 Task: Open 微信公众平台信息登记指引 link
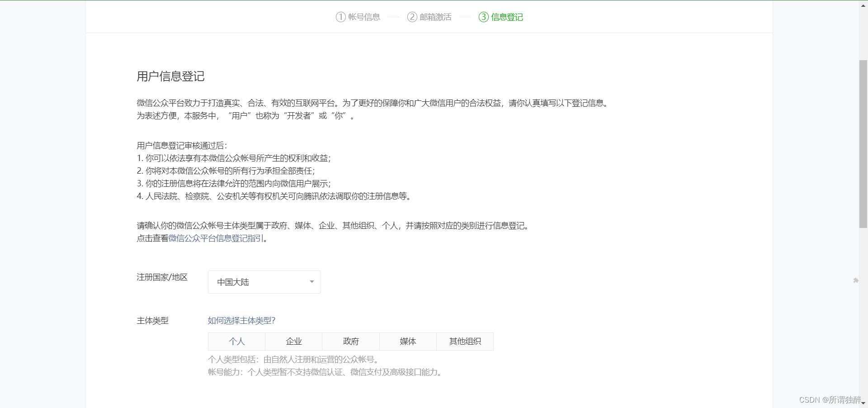216,238
